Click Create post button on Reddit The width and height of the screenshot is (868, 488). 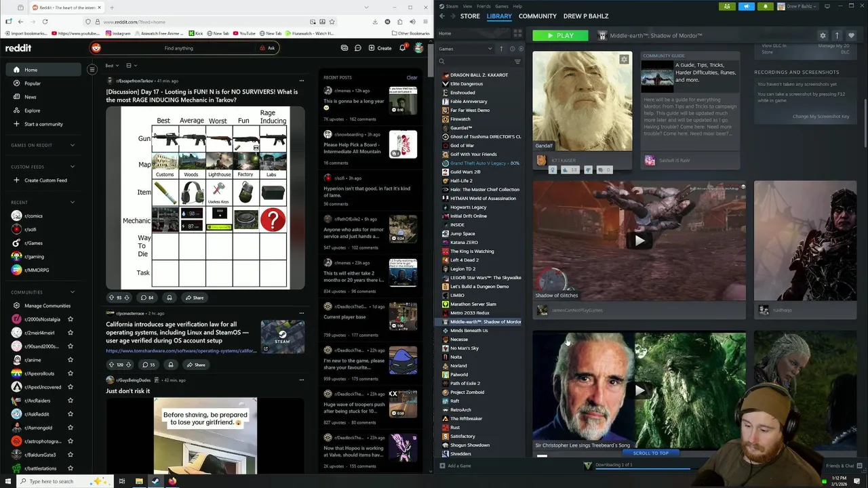point(380,48)
